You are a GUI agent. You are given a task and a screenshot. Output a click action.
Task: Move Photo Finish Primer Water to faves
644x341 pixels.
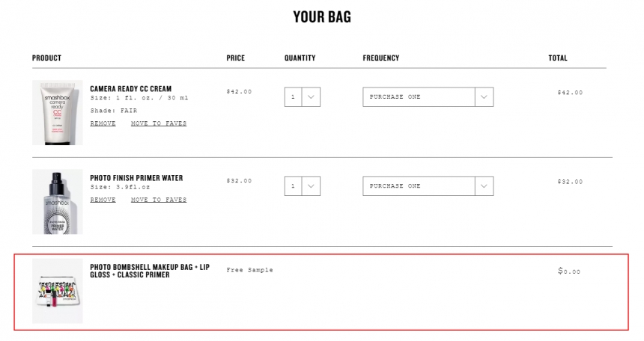pyautogui.click(x=159, y=200)
